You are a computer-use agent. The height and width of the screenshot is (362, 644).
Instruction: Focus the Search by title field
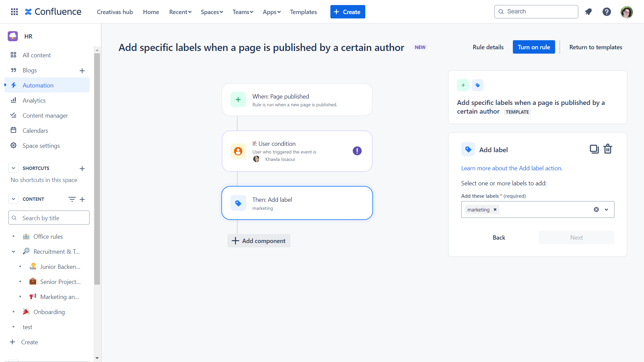click(x=49, y=218)
